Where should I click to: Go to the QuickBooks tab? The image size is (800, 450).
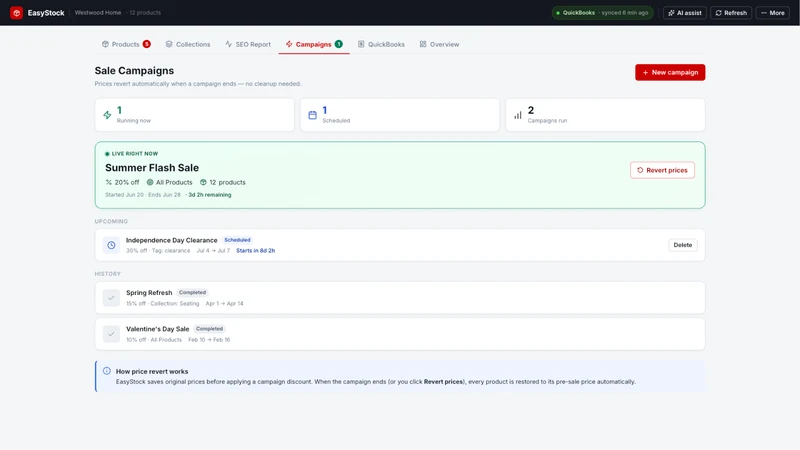(381, 44)
